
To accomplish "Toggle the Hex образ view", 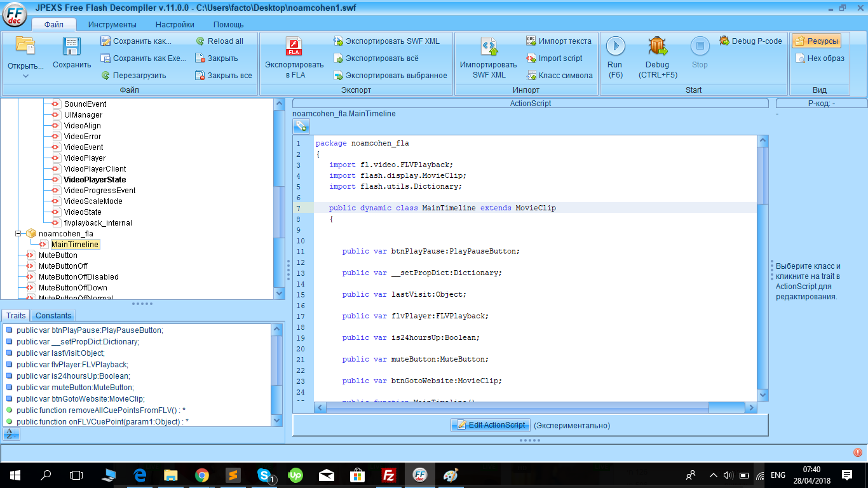I will pos(820,58).
